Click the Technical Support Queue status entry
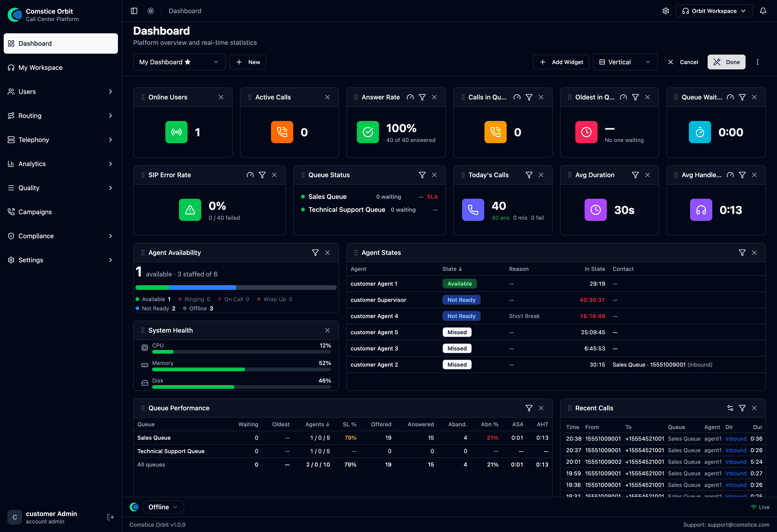This screenshot has width=777, height=532. click(370, 210)
